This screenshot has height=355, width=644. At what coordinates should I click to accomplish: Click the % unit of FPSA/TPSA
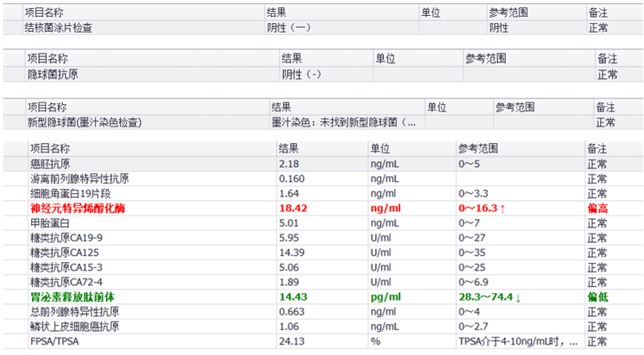click(375, 341)
